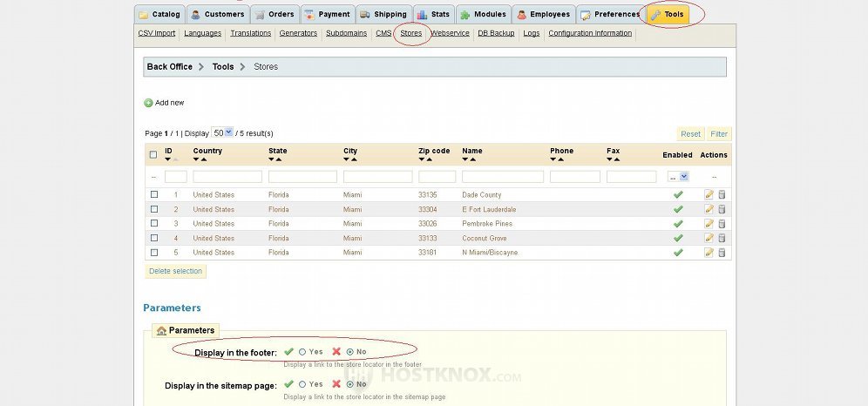
Task: Click the green Add new plus icon
Action: [148, 103]
